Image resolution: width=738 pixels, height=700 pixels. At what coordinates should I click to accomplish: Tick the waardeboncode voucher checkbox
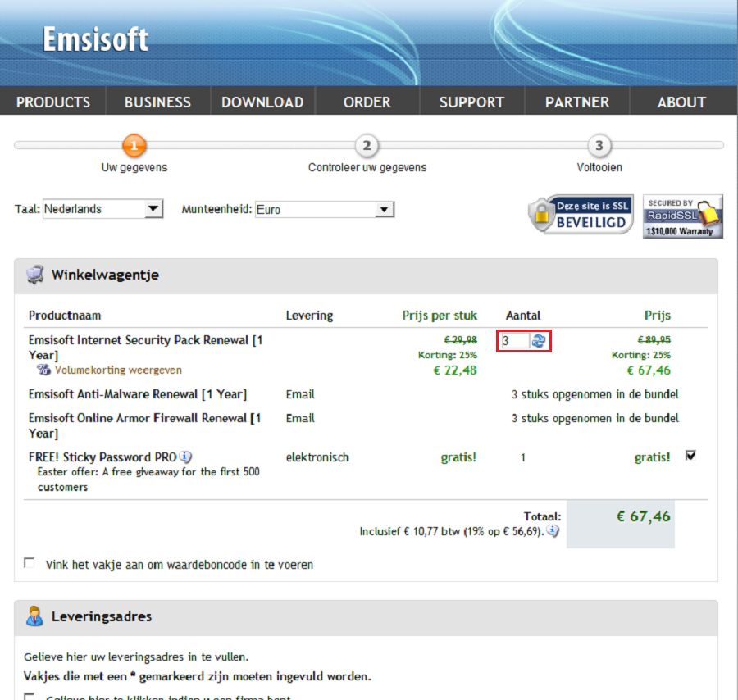(30, 563)
